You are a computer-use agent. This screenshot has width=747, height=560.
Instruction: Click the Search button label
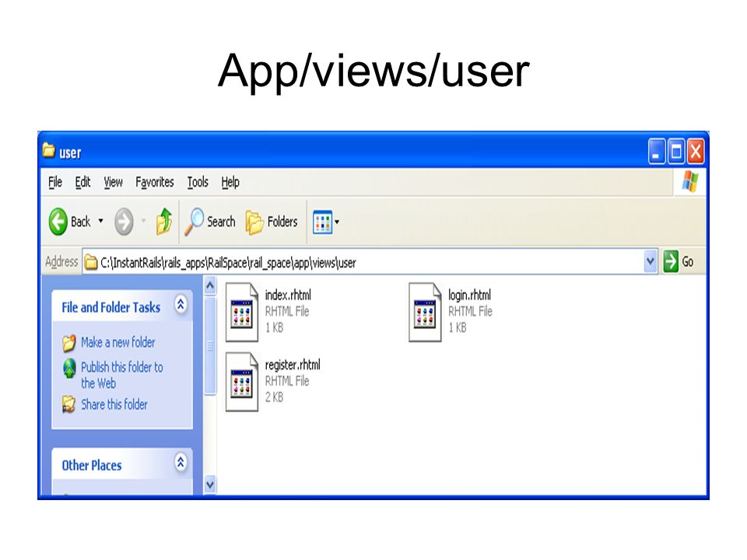pyautogui.click(x=221, y=222)
